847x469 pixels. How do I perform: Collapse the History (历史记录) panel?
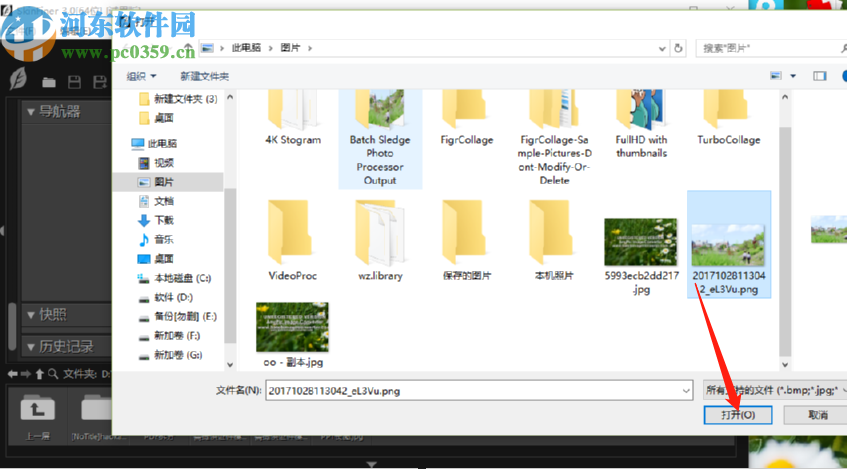tap(30, 346)
